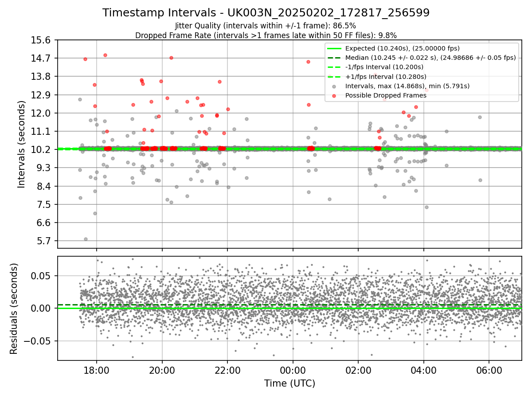The width and height of the screenshot is (532, 399).
Task: Click legend entry 'Intervals, max (14.868s), min (5.791s)'
Action: [407, 86]
